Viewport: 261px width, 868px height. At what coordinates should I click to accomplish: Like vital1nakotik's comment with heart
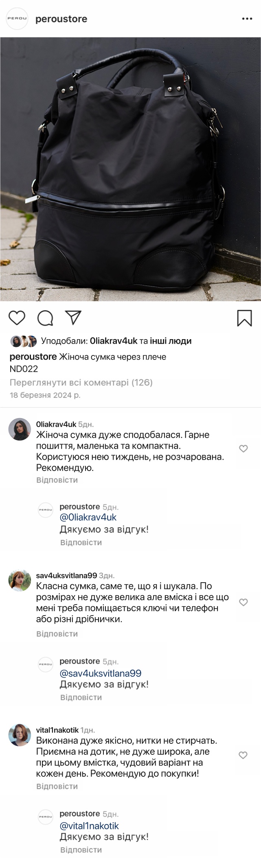coord(243,755)
